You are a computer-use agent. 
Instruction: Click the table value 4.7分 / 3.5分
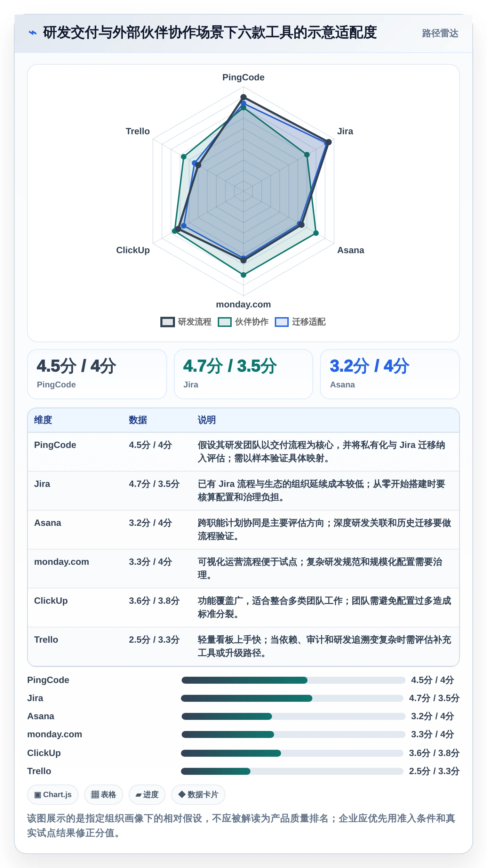coord(154,484)
